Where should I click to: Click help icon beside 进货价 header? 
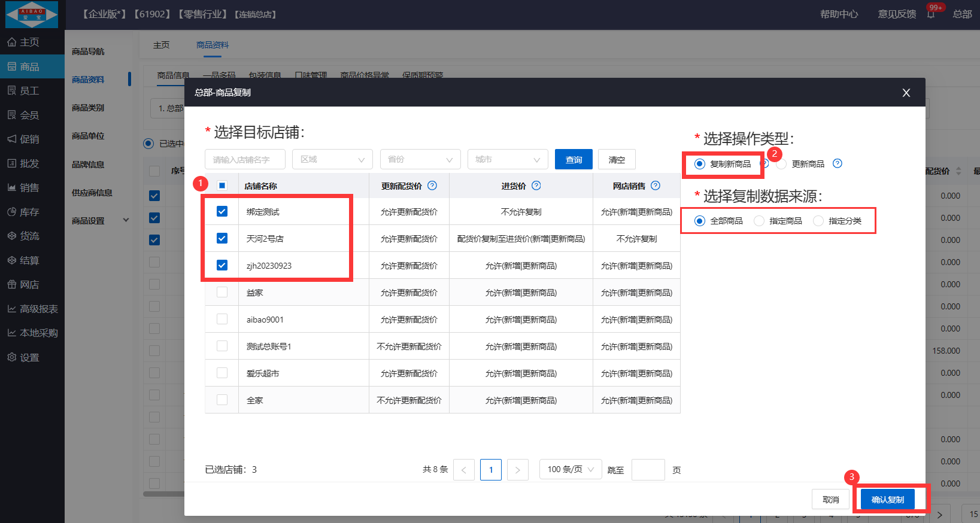point(536,186)
